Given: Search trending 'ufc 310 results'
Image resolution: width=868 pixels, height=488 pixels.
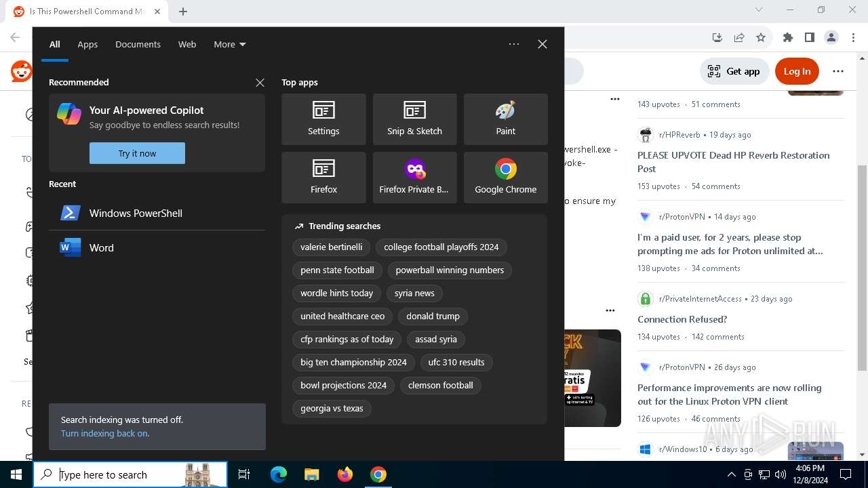Looking at the screenshot, I should click(x=456, y=363).
